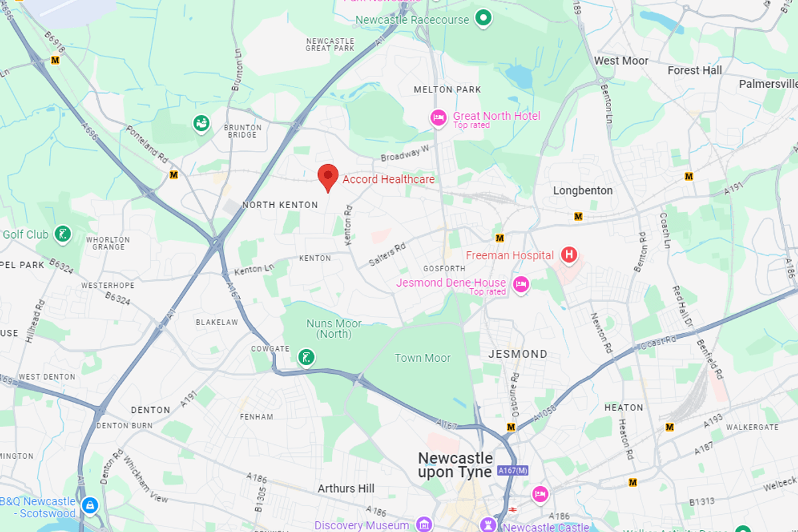Click the Newcastle upon Tyne city label

pyautogui.click(x=456, y=465)
